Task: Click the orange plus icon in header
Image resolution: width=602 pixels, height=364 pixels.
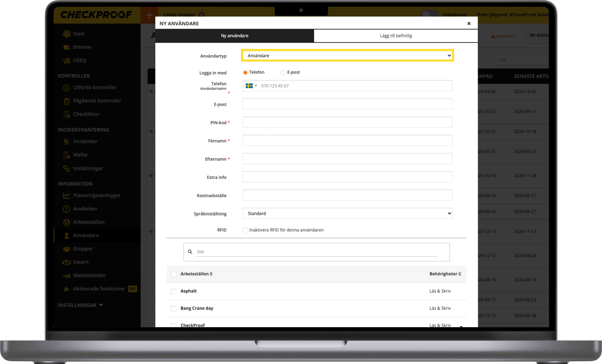Action: (149, 15)
